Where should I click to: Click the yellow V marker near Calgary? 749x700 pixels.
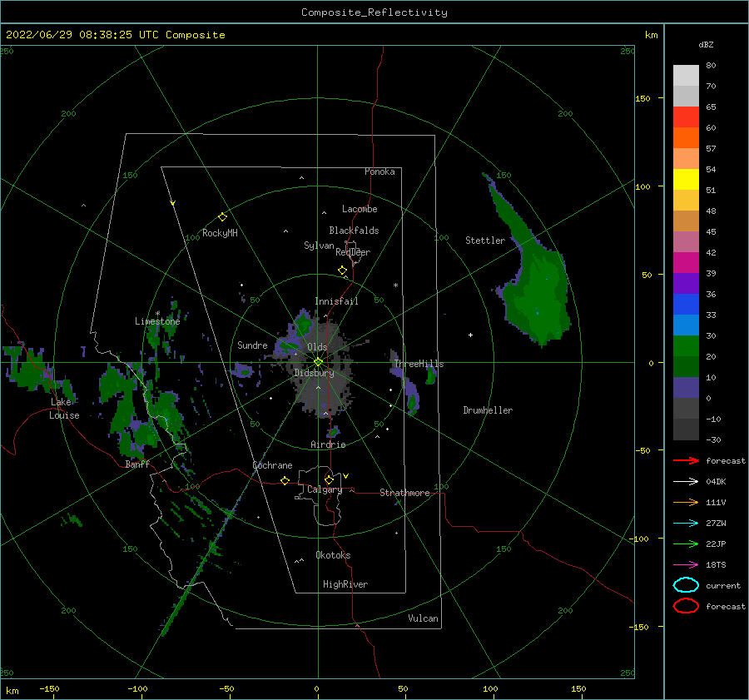[346, 476]
